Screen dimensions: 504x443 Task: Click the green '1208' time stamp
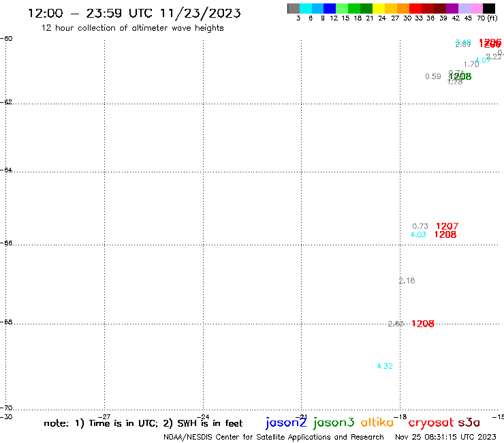(460, 76)
